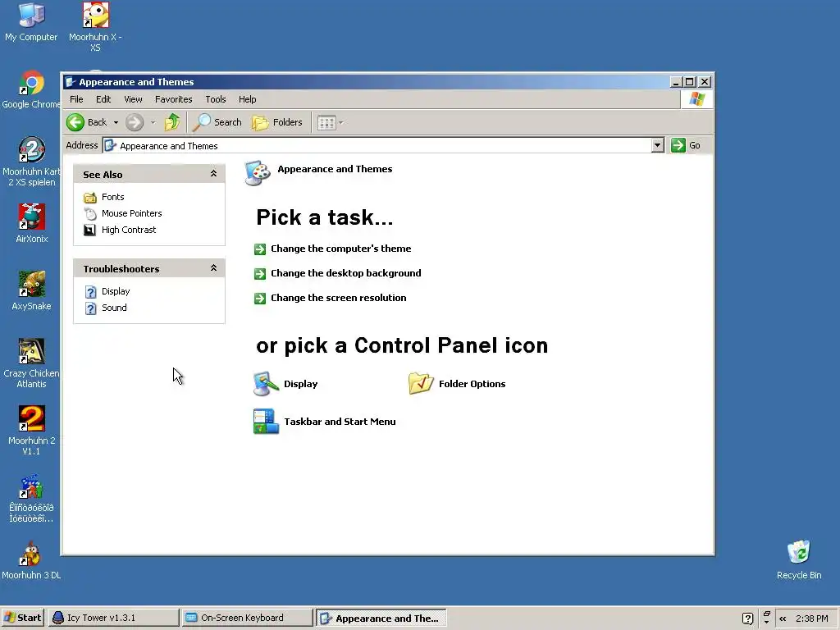840x630 pixels.
Task: Click the Search magnifier toolbar button
Action: coord(217,122)
